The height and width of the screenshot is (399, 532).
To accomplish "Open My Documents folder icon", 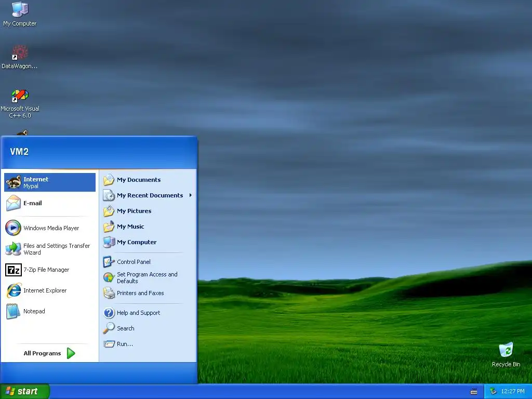I will 109,180.
